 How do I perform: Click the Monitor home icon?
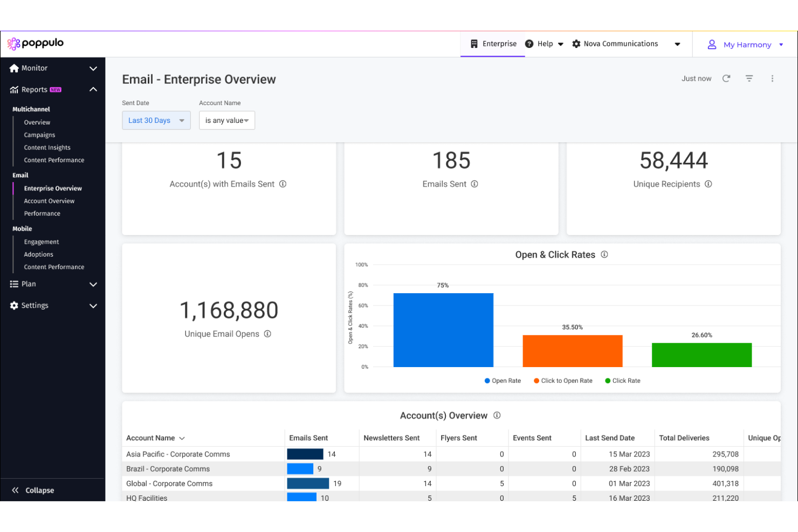tap(14, 68)
